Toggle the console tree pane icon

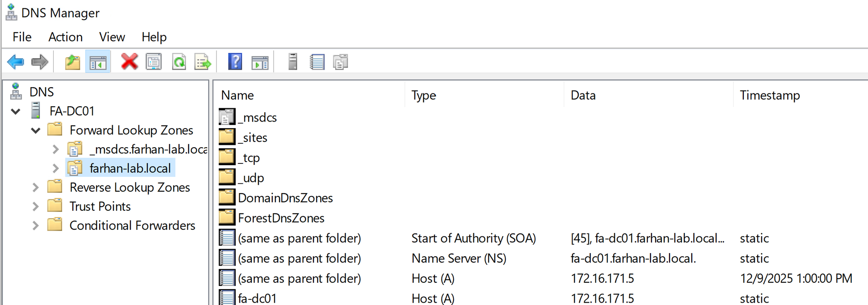pyautogui.click(x=98, y=62)
